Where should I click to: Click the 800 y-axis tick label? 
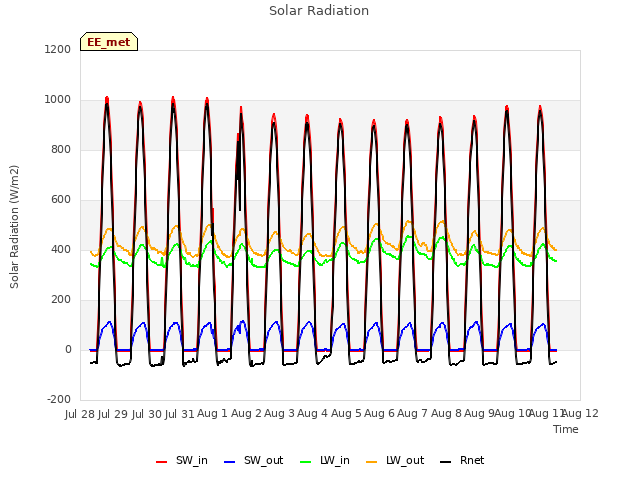pos(61,149)
